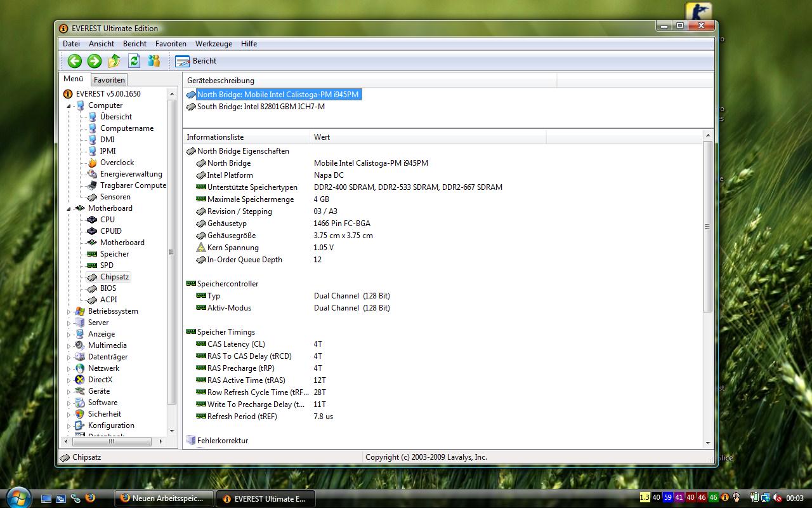Click the green Back arrow toolbar icon
This screenshot has width=812, height=508.
pos(75,61)
